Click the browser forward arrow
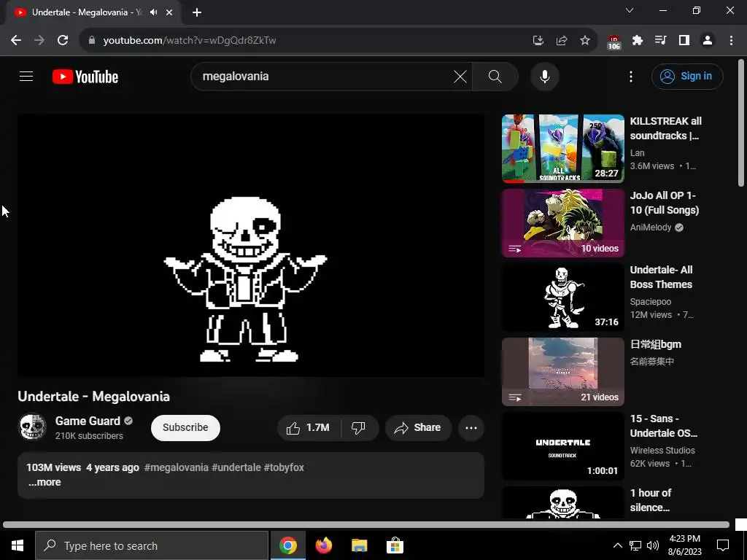 pos(39,41)
